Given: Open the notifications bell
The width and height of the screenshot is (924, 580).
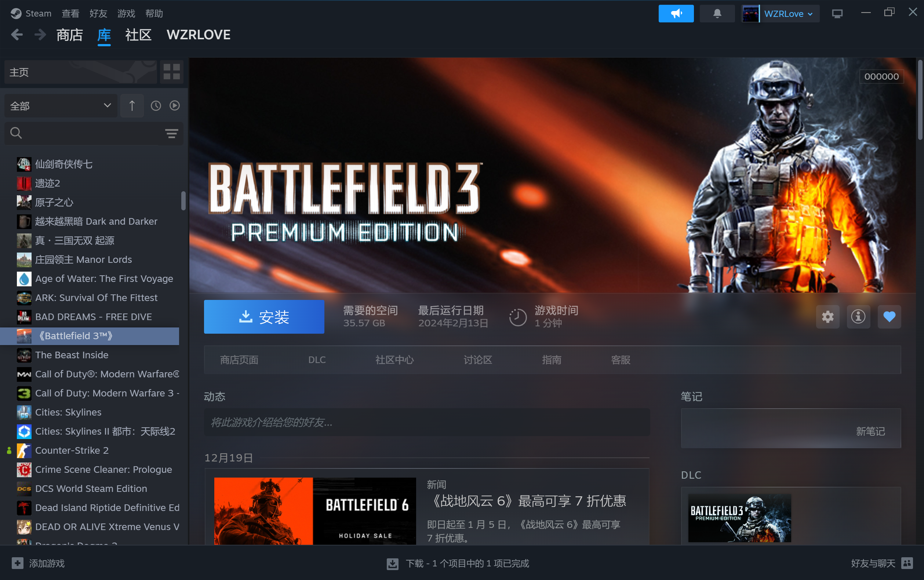Looking at the screenshot, I should pyautogui.click(x=717, y=14).
